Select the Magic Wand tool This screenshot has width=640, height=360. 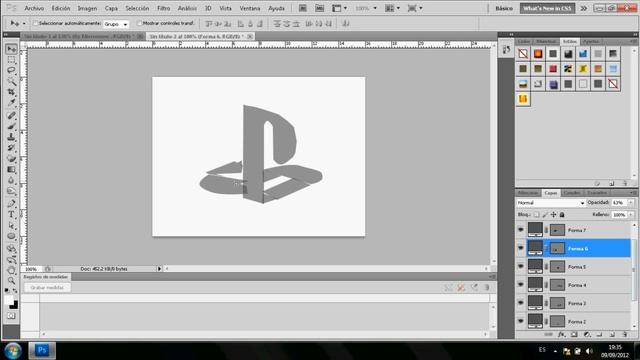[x=11, y=82]
